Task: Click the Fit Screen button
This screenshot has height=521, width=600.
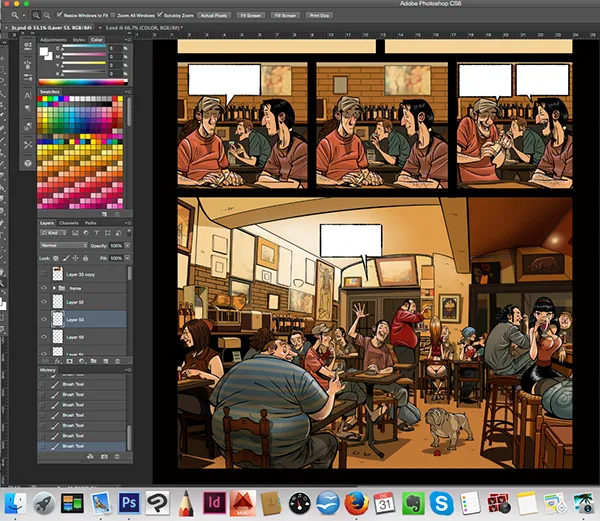Action: point(251,15)
